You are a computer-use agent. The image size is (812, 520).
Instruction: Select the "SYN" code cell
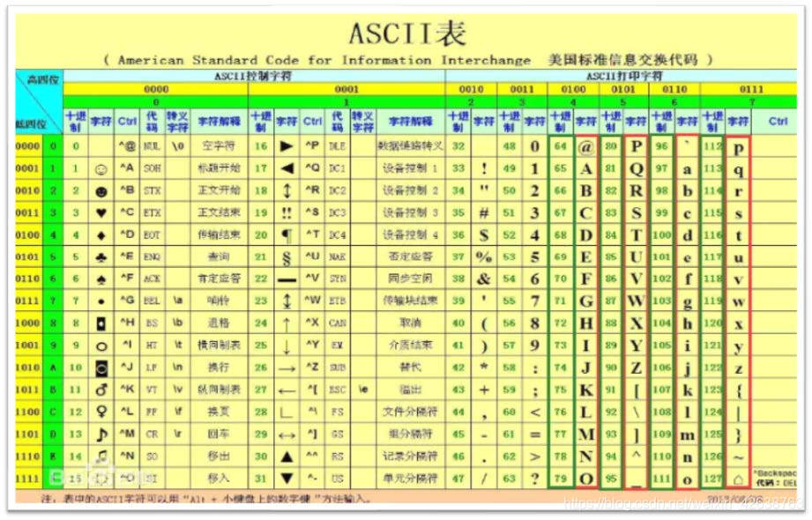[337, 279]
